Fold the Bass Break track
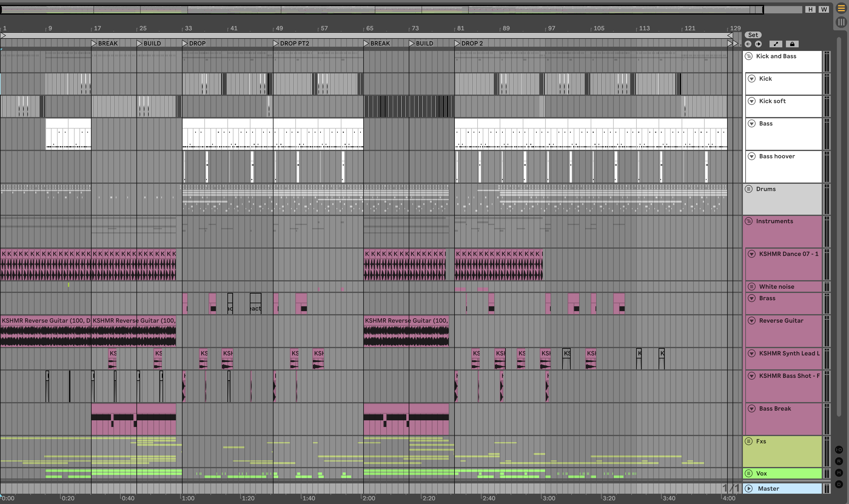This screenshot has width=849, height=504. click(752, 408)
